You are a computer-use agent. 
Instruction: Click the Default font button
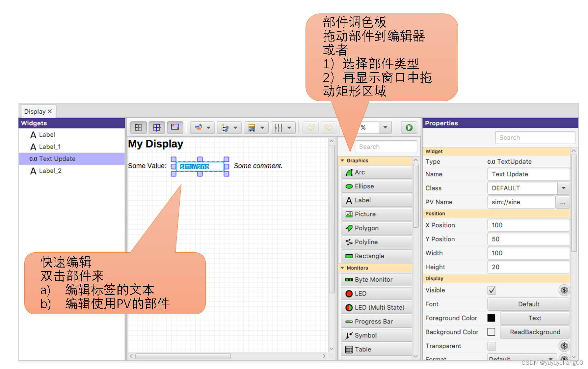click(528, 304)
